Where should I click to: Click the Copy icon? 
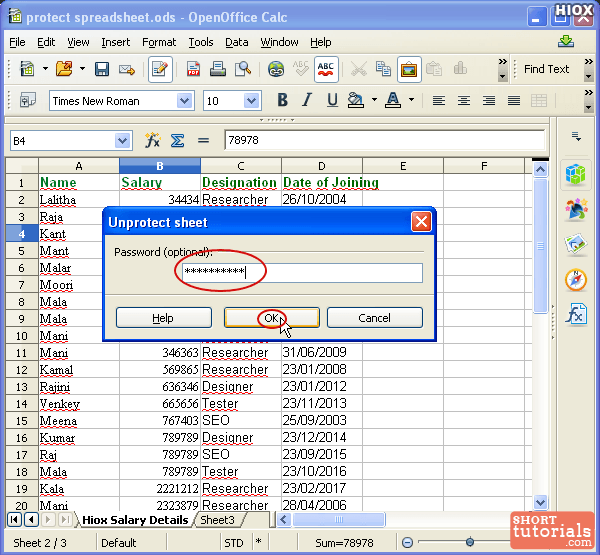pyautogui.click(x=383, y=69)
